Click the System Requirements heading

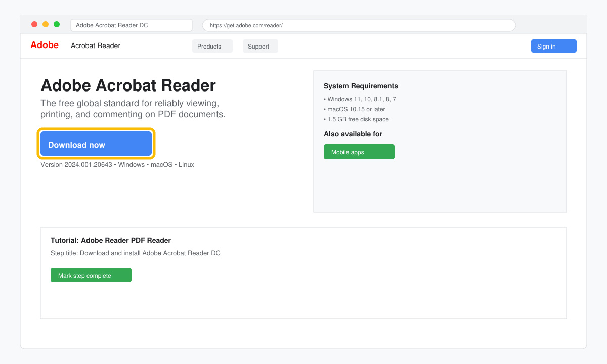[361, 86]
